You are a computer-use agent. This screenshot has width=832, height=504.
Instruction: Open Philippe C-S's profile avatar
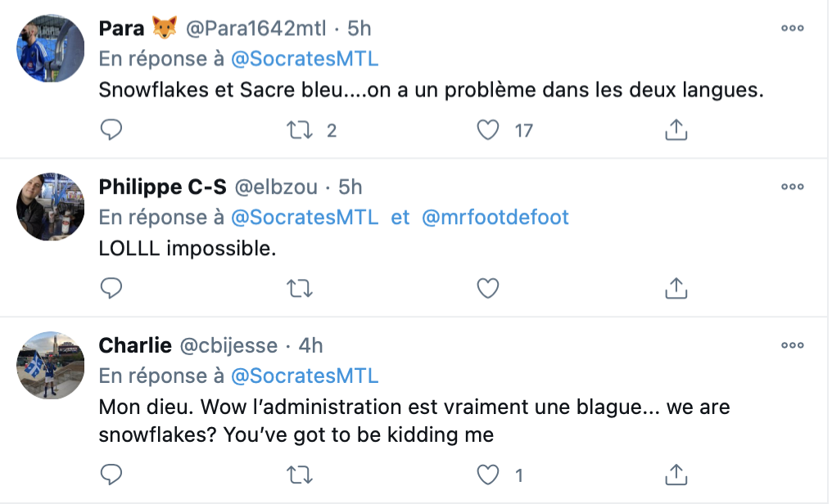pos(51,207)
